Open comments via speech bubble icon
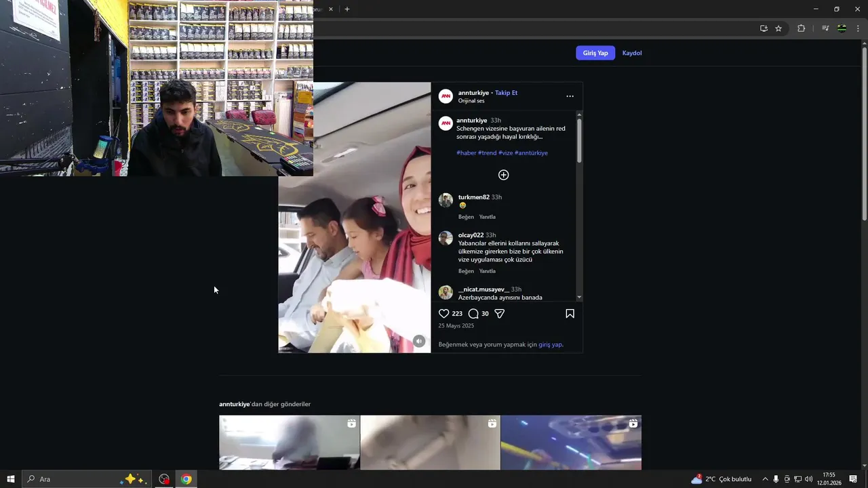 tap(473, 314)
